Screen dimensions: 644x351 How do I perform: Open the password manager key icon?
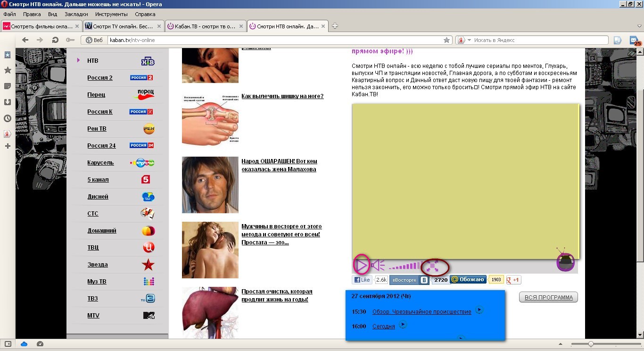[70, 40]
